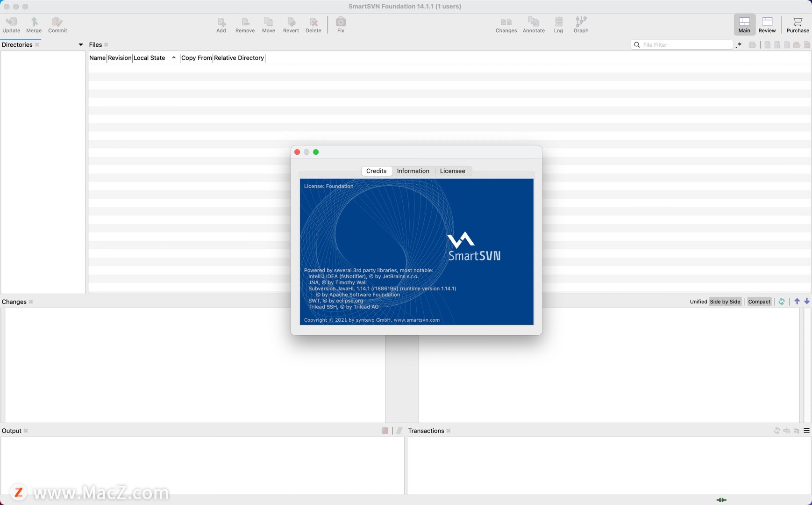The image size is (812, 505).
Task: Sort by the Revision column header
Action: tap(120, 58)
